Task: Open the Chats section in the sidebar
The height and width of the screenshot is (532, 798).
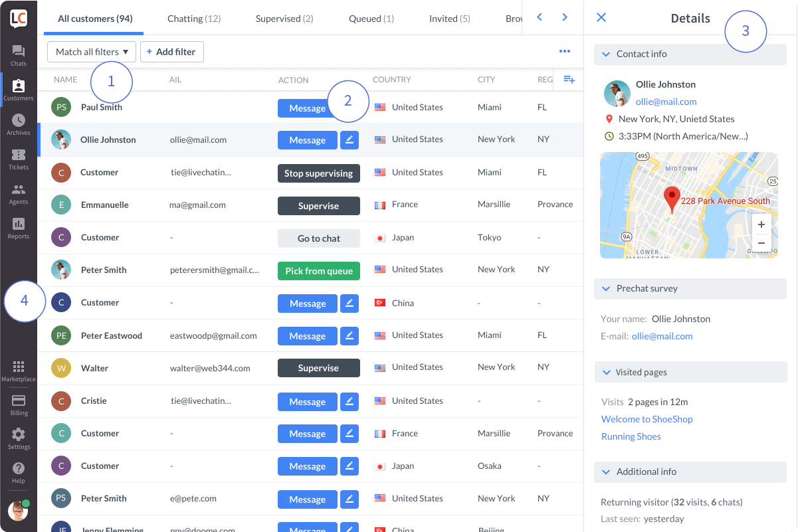Action: 18,55
